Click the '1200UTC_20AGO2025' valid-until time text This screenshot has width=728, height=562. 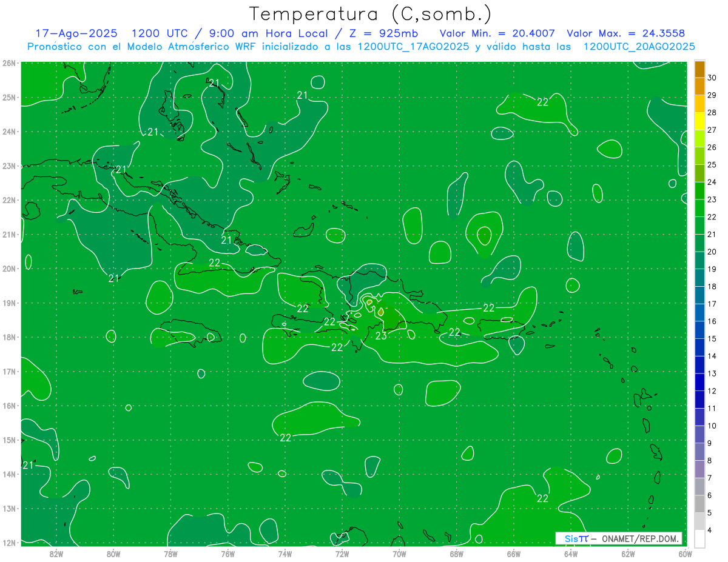639,46
